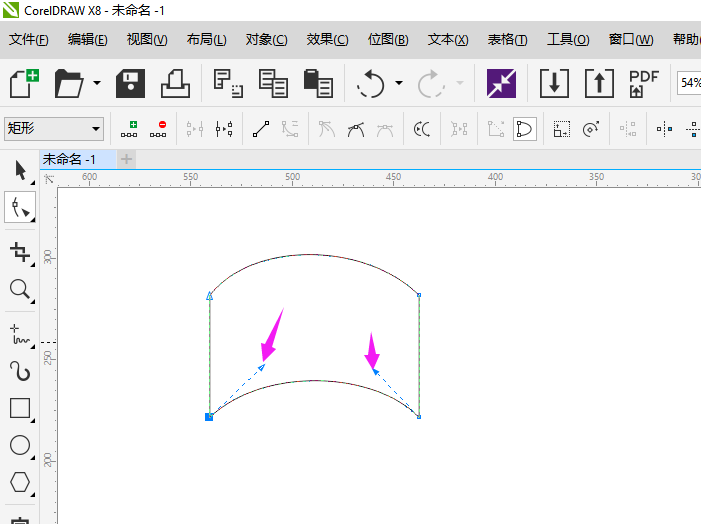Add nodes to the curve

tap(129, 129)
